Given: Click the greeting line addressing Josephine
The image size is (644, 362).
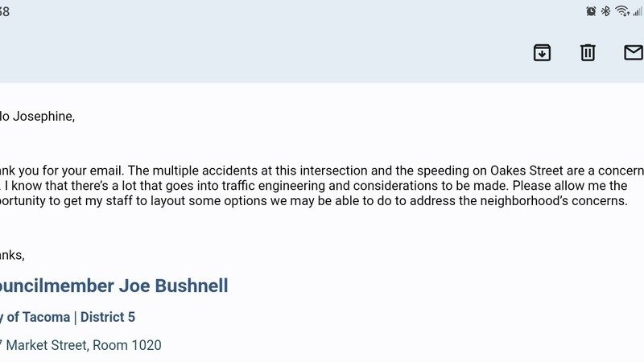Looking at the screenshot, I should tap(37, 117).
